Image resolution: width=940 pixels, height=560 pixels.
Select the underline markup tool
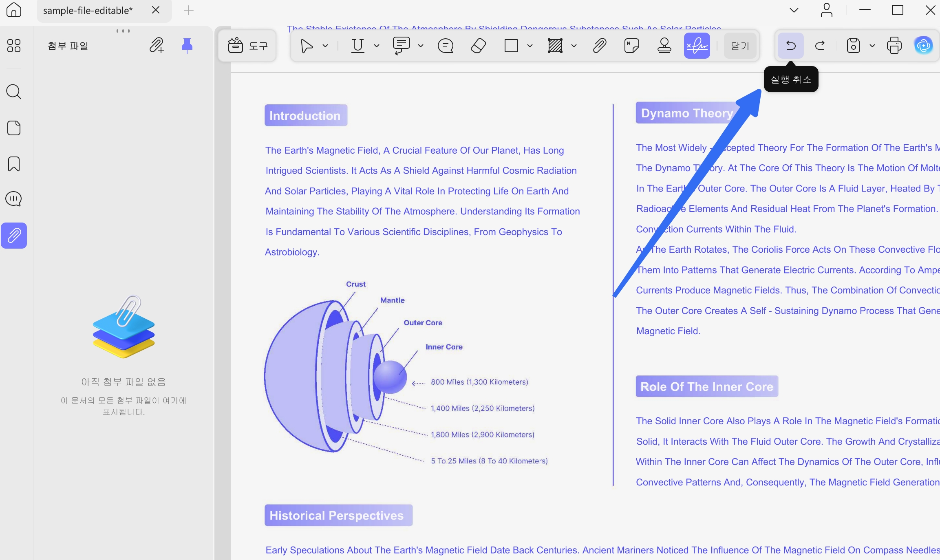[x=357, y=46]
